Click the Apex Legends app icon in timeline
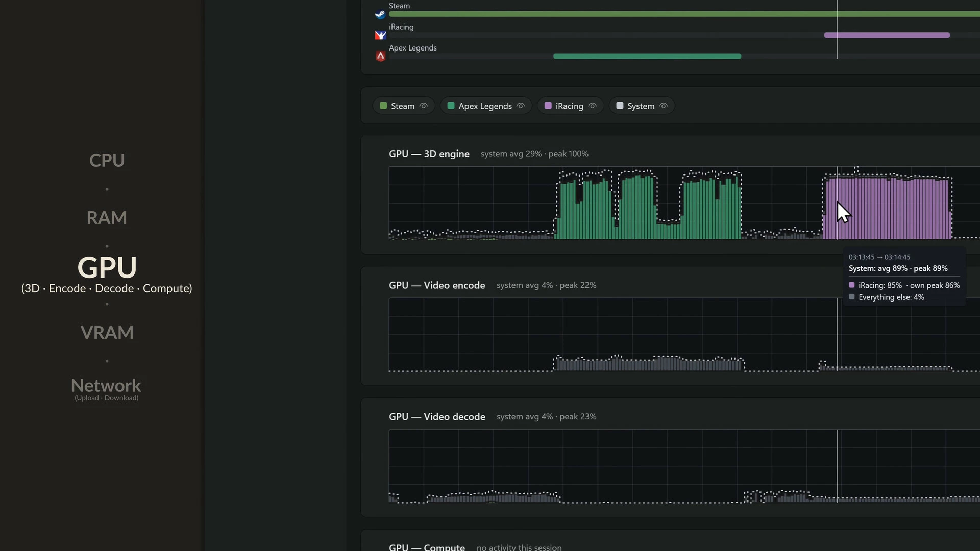This screenshot has height=551, width=980. pyautogui.click(x=380, y=56)
